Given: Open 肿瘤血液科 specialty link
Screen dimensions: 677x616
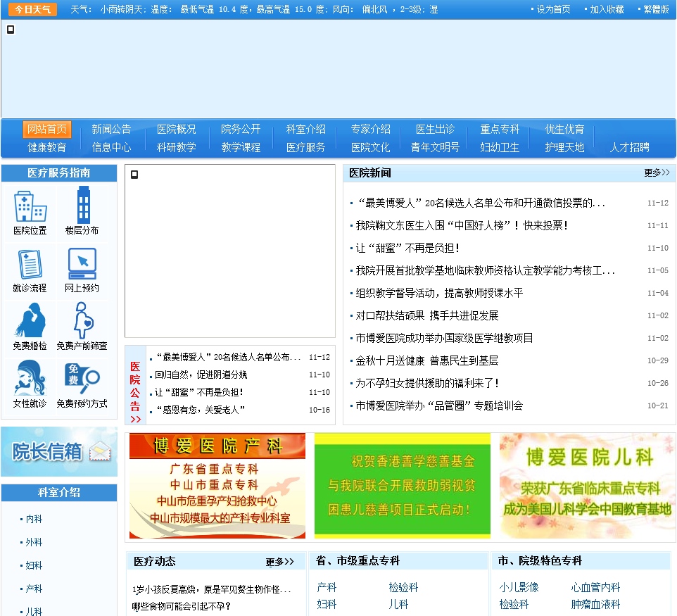Looking at the screenshot, I should [595, 604].
